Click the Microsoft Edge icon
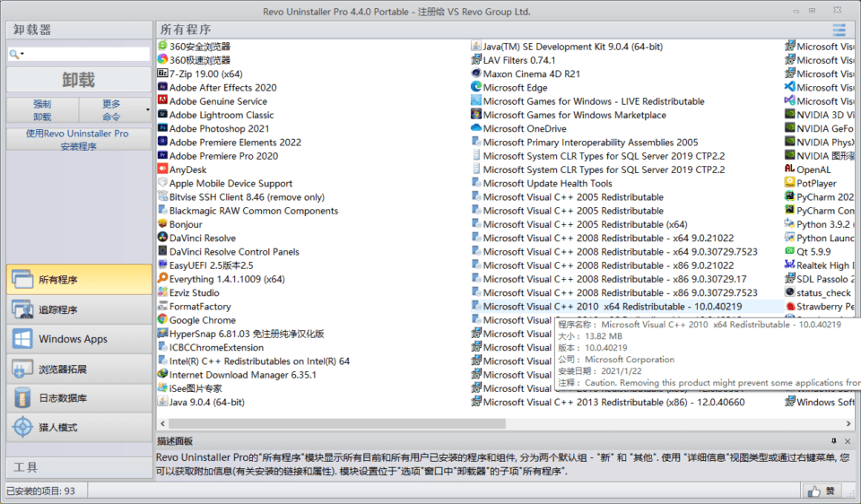 click(476, 87)
